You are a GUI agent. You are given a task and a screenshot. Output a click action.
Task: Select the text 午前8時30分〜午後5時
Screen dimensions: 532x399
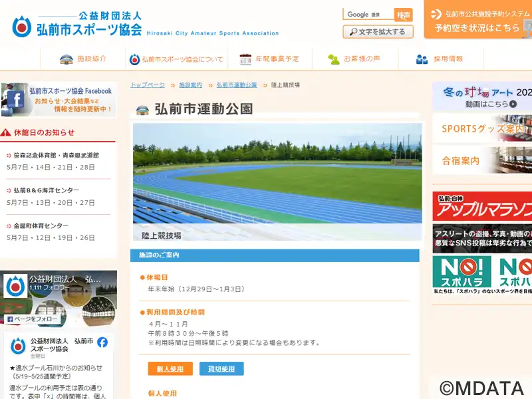point(188,333)
